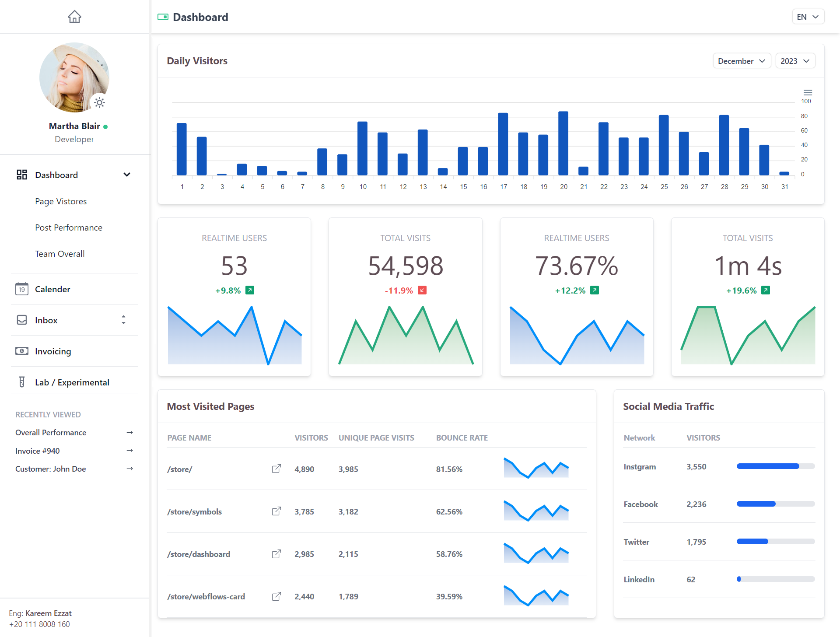Click the Instgram visitors progress bar

tap(776, 466)
